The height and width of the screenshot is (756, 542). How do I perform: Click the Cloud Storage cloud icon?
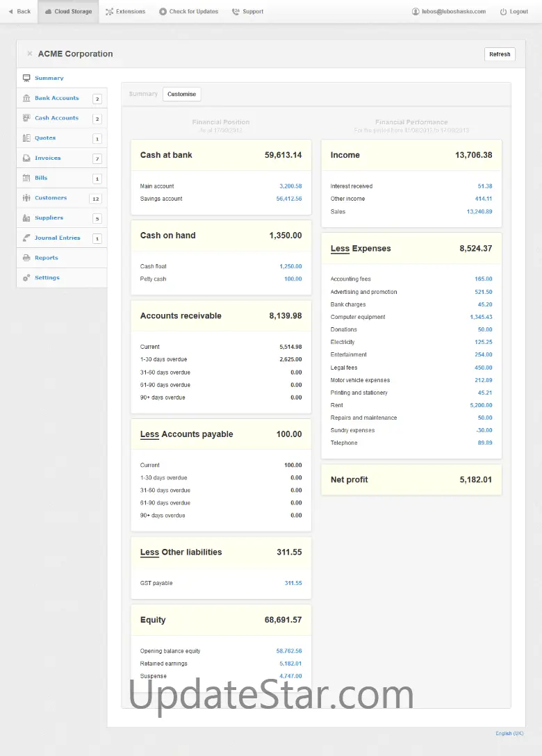[x=48, y=12]
